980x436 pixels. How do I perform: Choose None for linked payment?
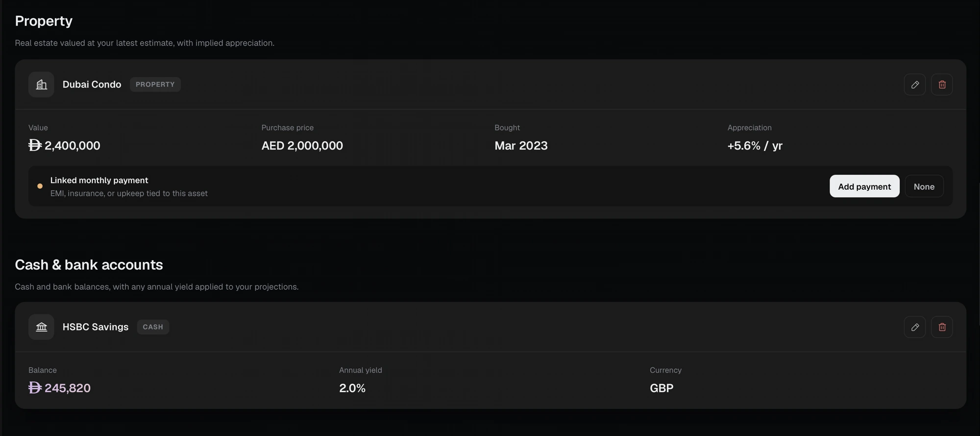[x=924, y=186]
